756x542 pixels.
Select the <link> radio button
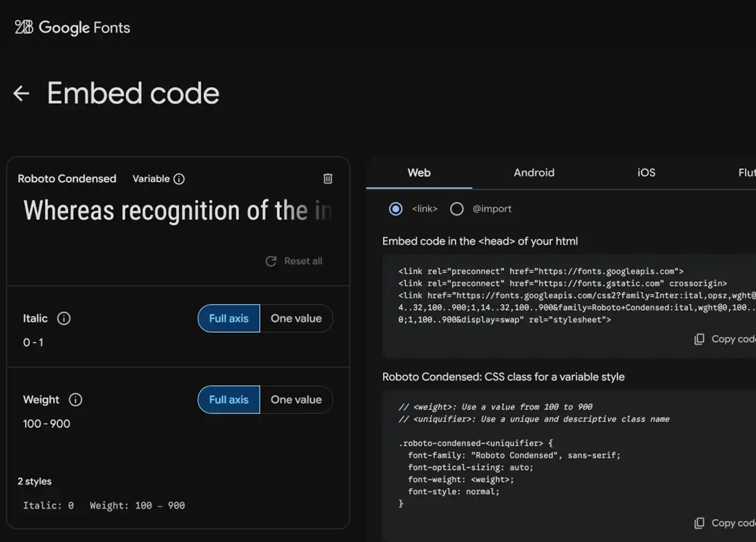(x=396, y=209)
